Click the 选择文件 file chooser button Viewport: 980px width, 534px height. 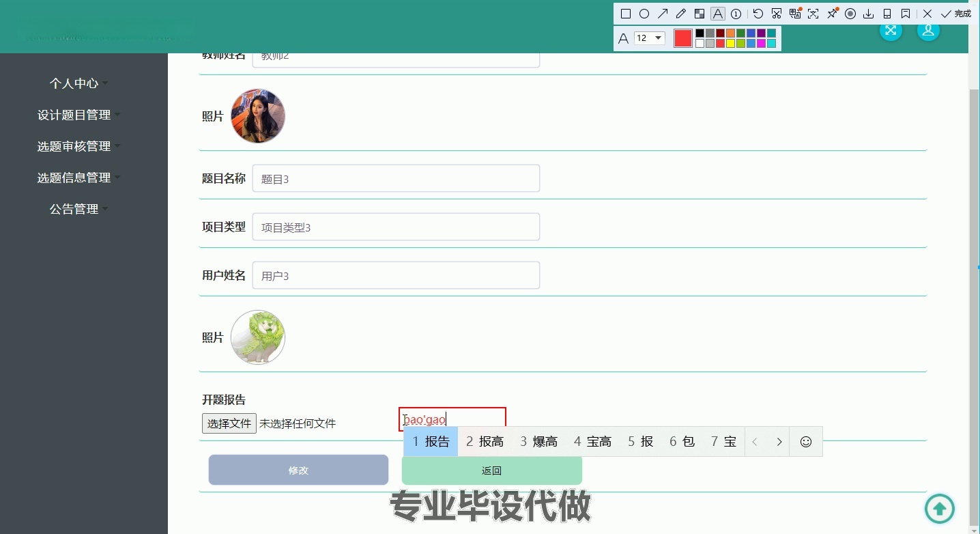pos(229,423)
